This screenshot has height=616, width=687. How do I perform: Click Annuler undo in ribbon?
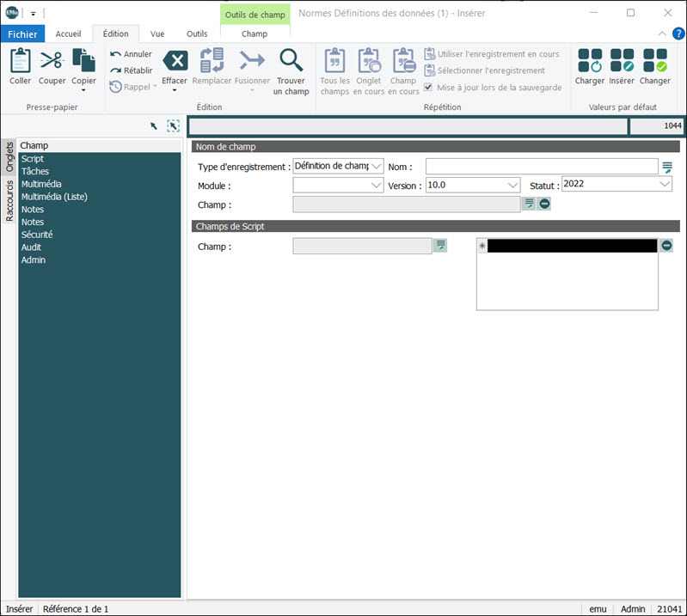pos(131,54)
